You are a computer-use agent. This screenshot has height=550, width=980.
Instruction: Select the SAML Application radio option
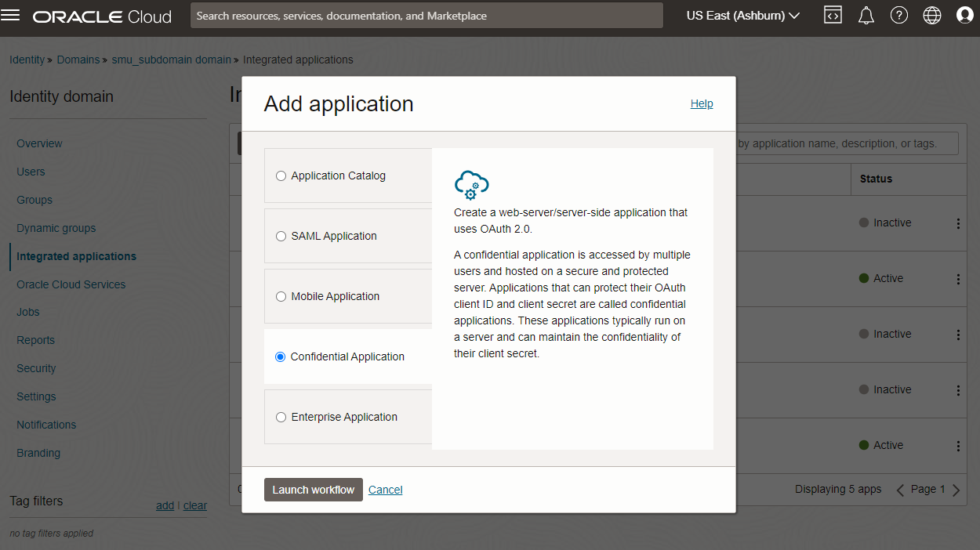(x=281, y=237)
